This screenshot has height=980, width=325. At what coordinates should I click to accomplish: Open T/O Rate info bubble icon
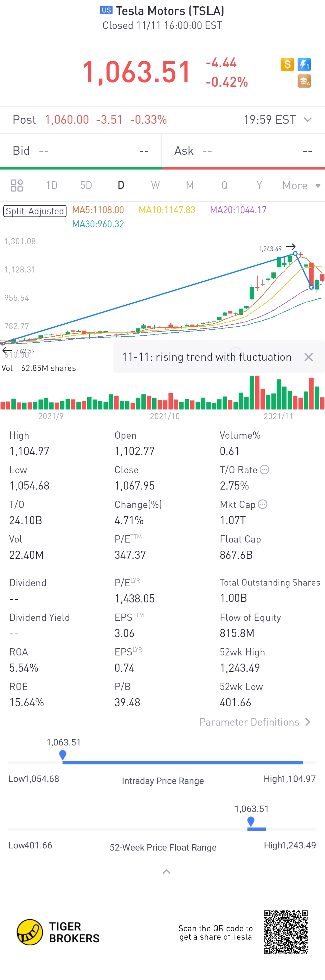265,470
